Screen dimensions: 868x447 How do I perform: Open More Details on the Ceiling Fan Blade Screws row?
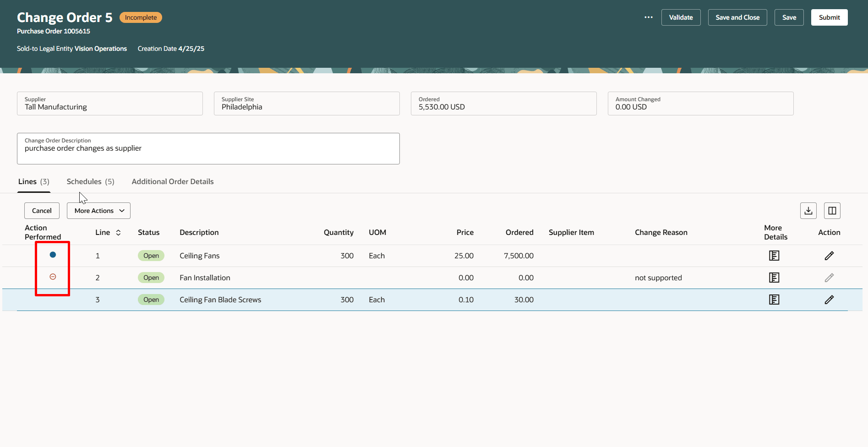pos(774,300)
